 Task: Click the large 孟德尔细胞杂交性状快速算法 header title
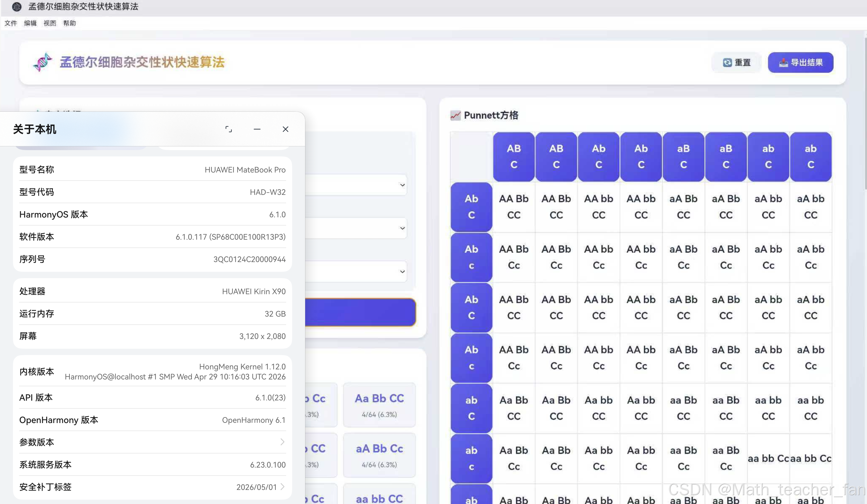[142, 62]
